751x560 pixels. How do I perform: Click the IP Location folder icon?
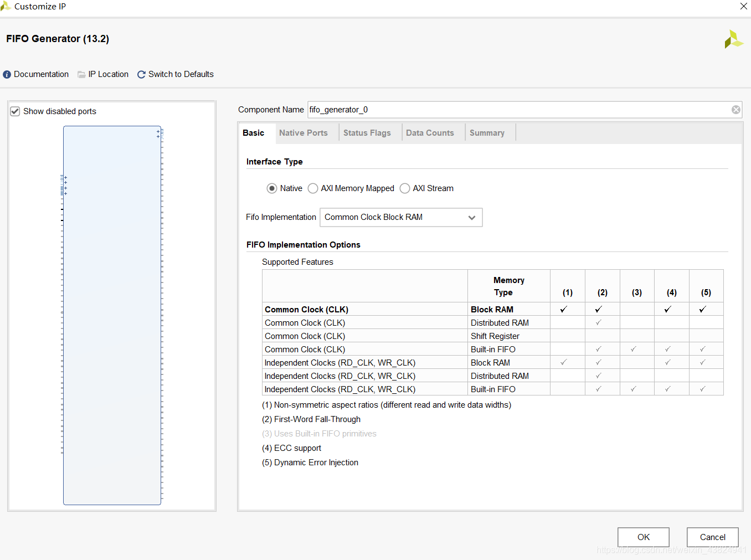coord(81,75)
